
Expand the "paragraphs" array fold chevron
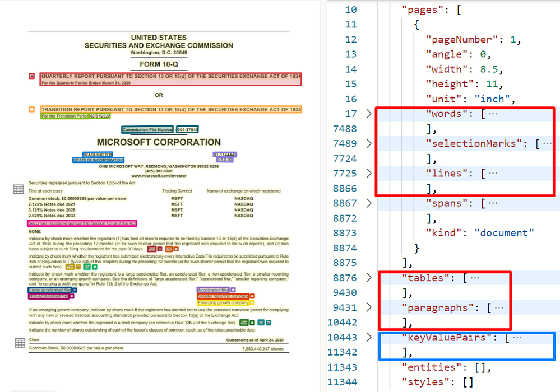point(369,307)
